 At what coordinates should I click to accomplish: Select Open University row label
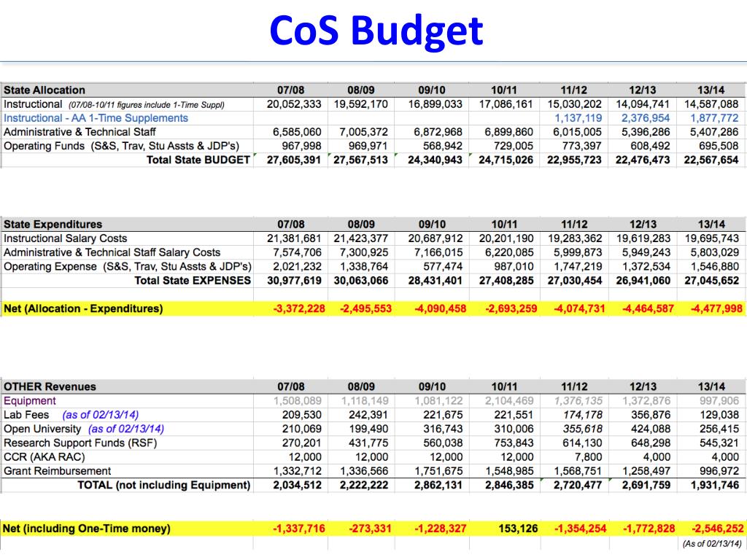tap(84, 429)
